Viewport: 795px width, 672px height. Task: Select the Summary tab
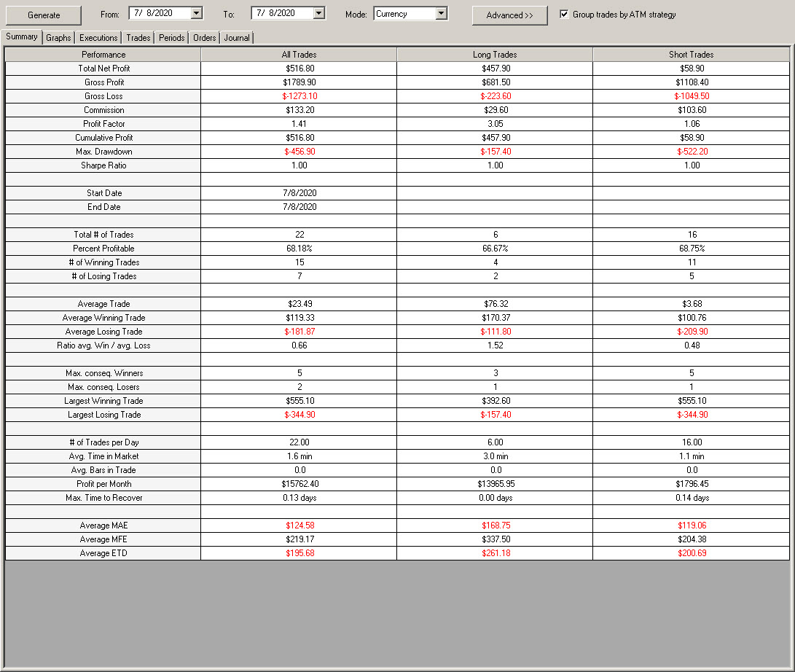(22, 36)
